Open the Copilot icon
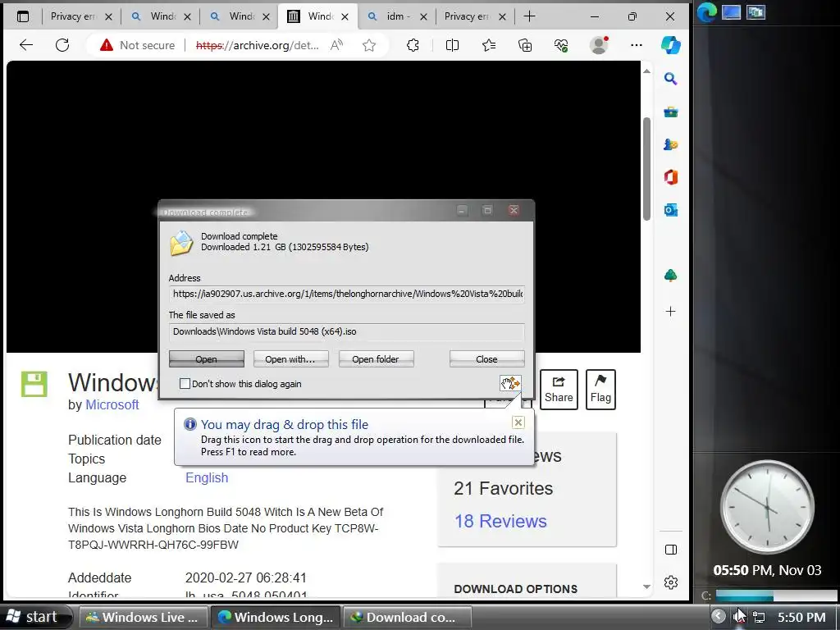This screenshot has height=630, width=840. pos(670,45)
